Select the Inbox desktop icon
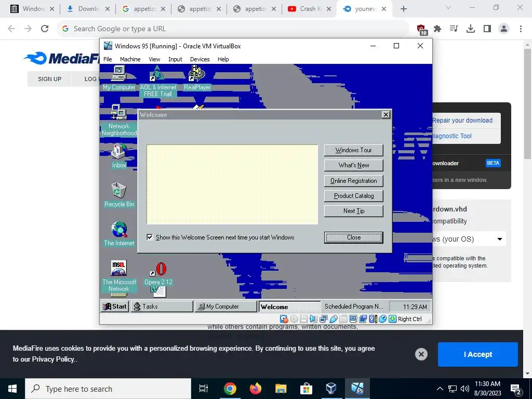This screenshot has width=532, height=399. coord(119,156)
